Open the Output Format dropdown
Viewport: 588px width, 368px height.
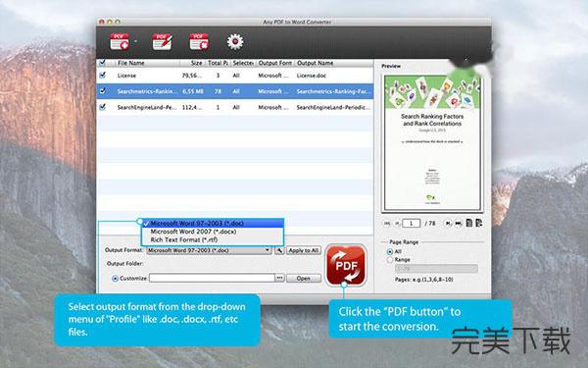[209, 250]
